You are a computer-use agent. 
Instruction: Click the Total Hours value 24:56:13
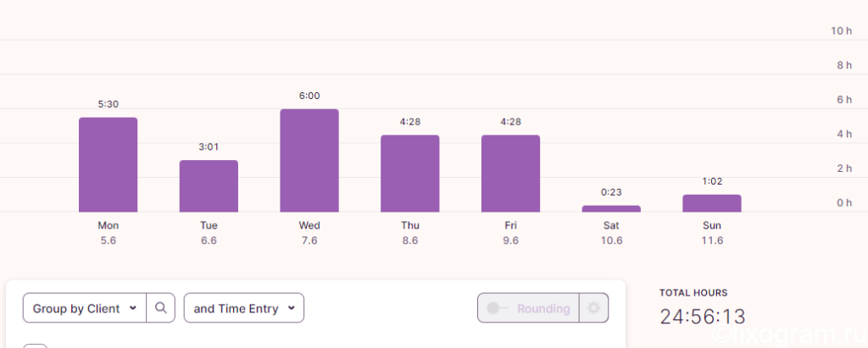pos(703,317)
